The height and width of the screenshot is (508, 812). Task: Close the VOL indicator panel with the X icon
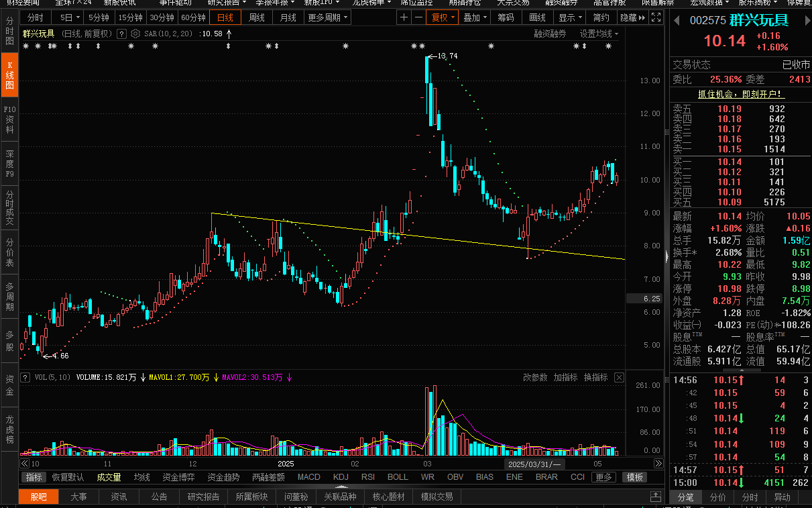(x=618, y=377)
